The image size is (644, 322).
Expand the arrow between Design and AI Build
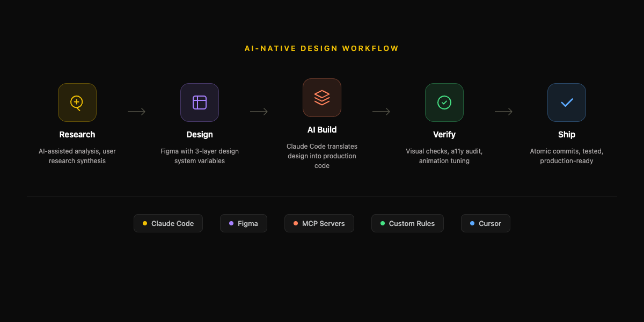click(259, 112)
